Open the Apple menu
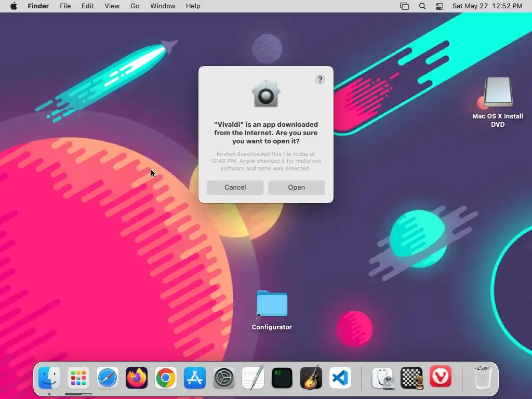532x399 pixels. coord(14,6)
